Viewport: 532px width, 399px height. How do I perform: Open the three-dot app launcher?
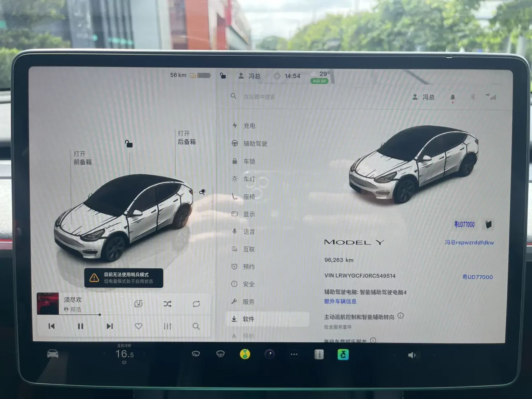[294, 354]
